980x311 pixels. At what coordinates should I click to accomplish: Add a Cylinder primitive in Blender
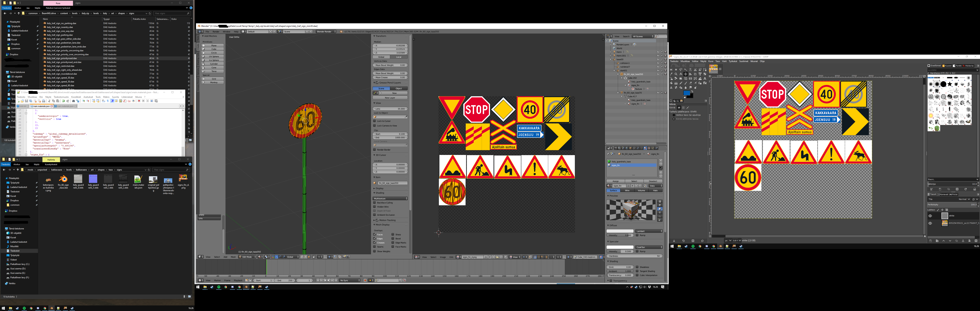click(x=213, y=64)
